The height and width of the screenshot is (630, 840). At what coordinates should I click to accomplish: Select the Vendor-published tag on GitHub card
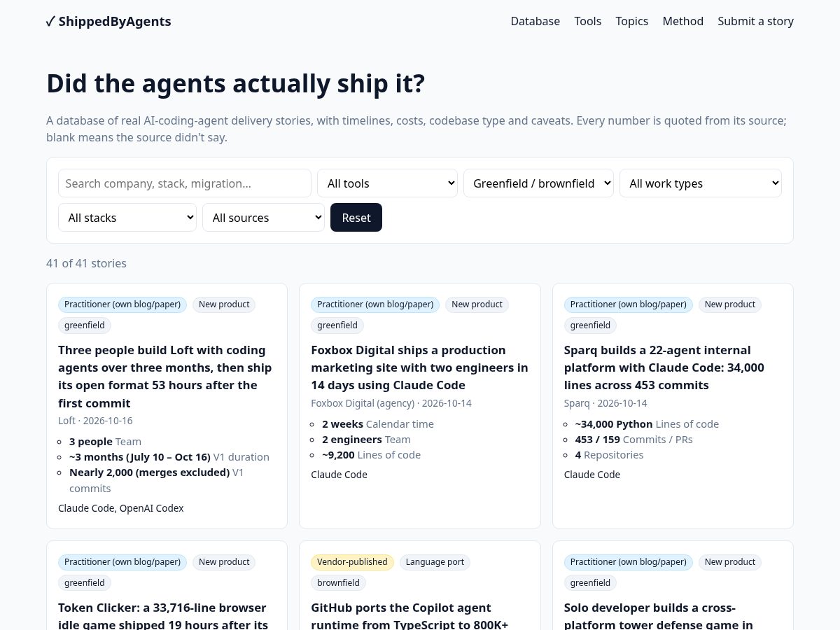(x=352, y=562)
